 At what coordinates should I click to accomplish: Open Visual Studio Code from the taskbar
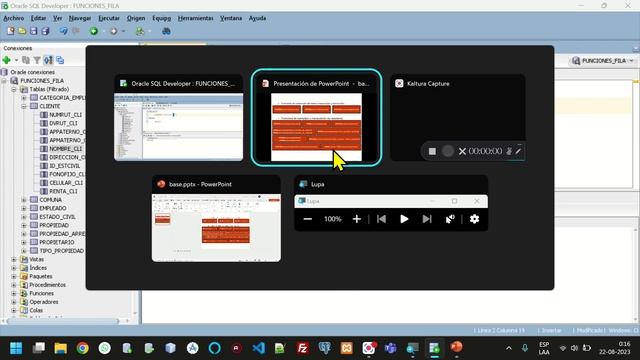[258, 348]
